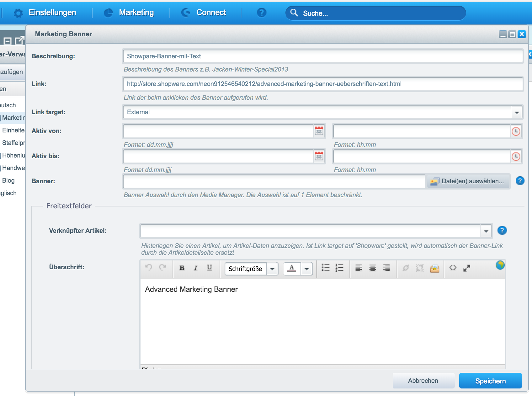The width and height of the screenshot is (532, 396).
Task: Click the Banner file path field
Action: pyautogui.click(x=274, y=181)
